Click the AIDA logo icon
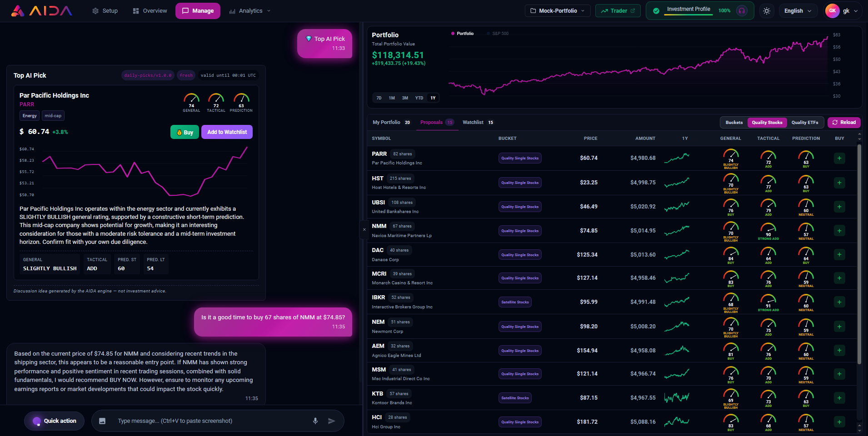Image resolution: width=868 pixels, height=436 pixels. click(x=17, y=11)
